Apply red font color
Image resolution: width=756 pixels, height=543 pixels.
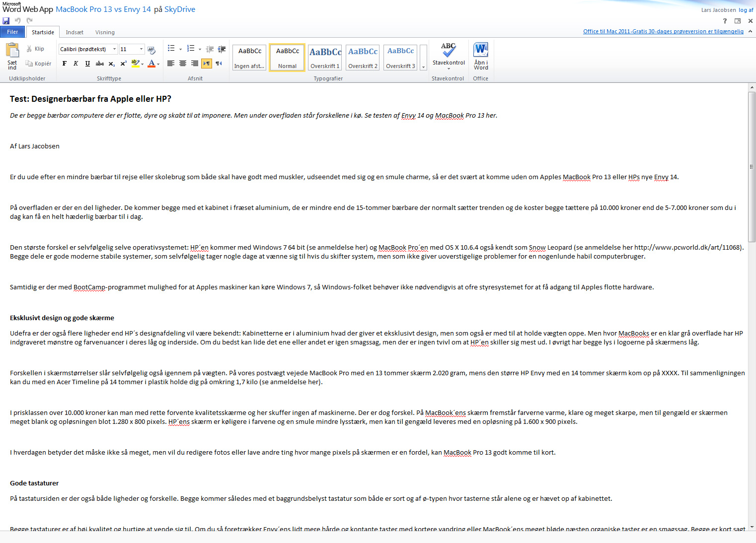(151, 64)
